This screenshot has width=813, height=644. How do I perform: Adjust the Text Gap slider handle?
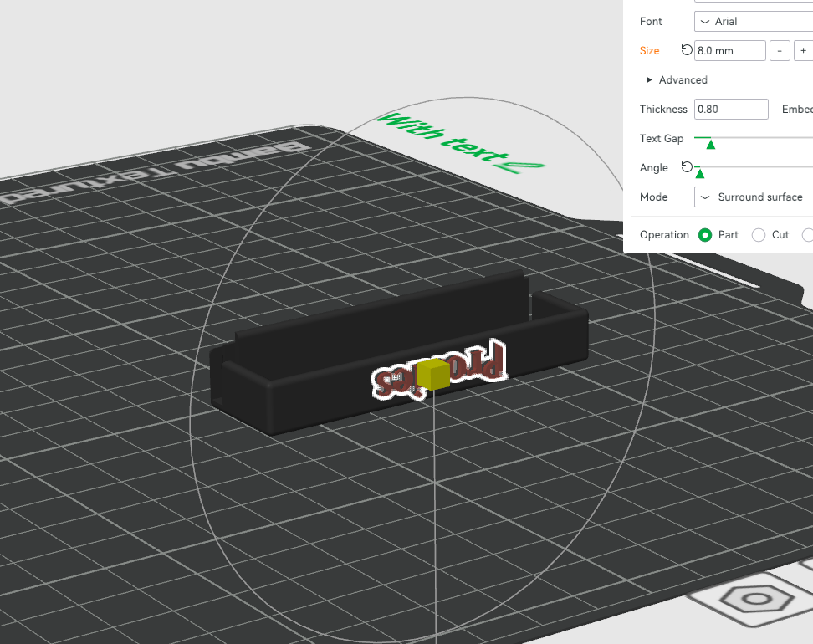711,144
